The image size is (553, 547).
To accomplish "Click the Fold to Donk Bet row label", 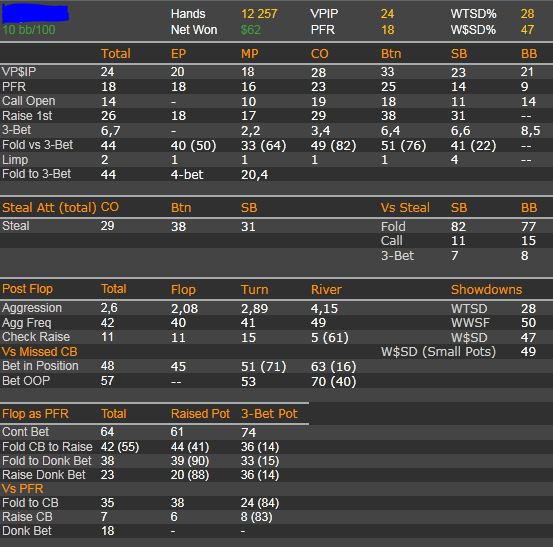I will click(47, 461).
